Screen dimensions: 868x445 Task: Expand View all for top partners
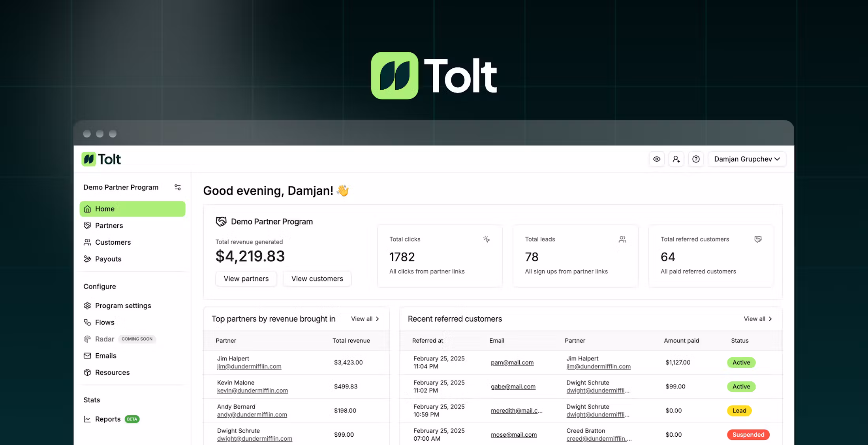pos(365,319)
